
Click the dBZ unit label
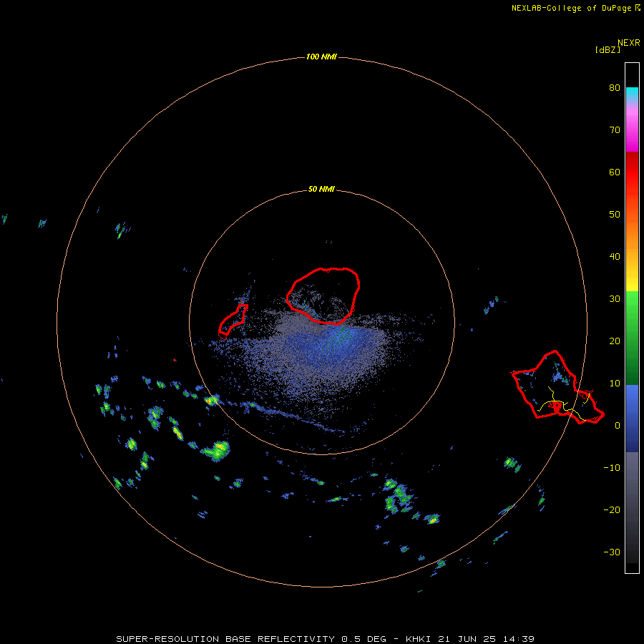[608, 49]
